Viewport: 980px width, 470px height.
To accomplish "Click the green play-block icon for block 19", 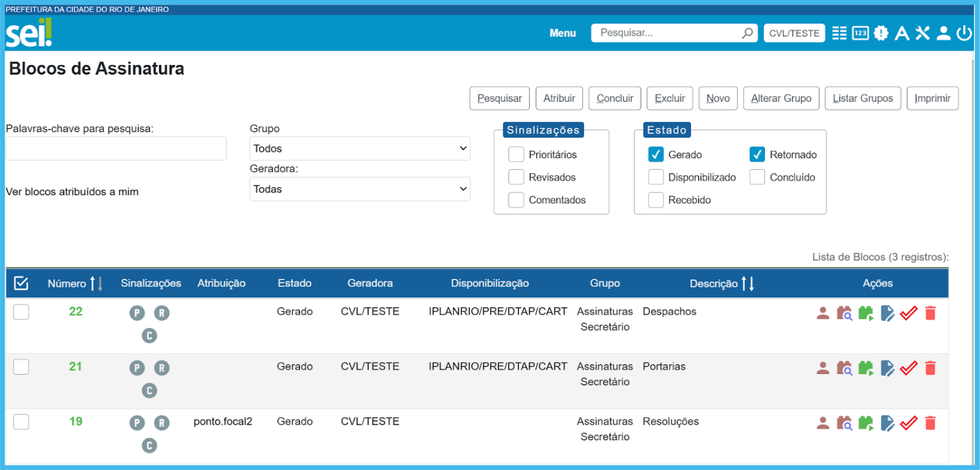I will 865,424.
